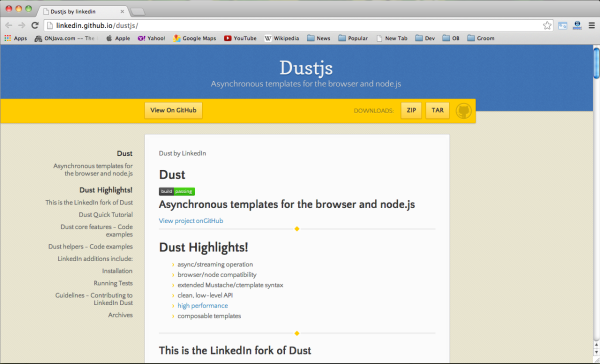600x364 pixels.
Task: Click the scrollbar up arrow near bottom
Action: (596, 345)
